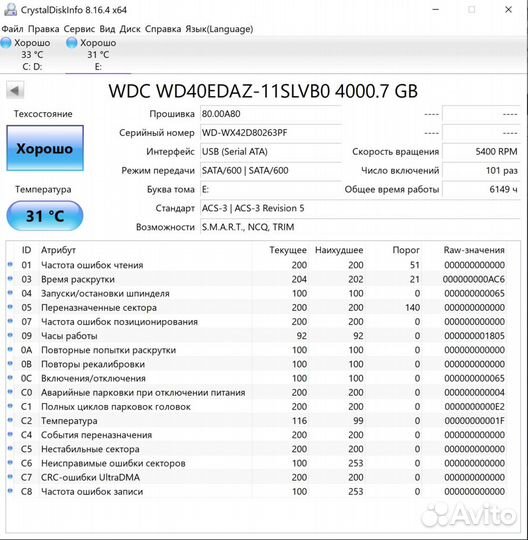Click the total work time value 6149 ч
Viewport: 528px width, 540px height.
pos(481,189)
